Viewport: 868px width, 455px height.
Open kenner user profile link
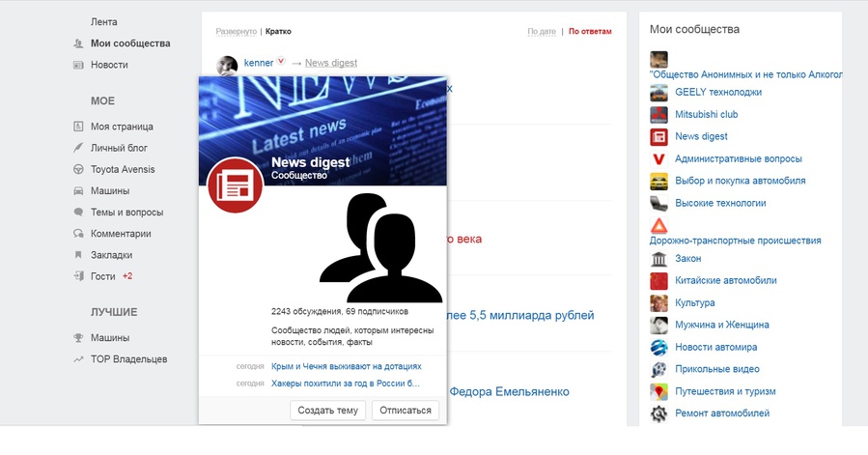pyautogui.click(x=259, y=63)
